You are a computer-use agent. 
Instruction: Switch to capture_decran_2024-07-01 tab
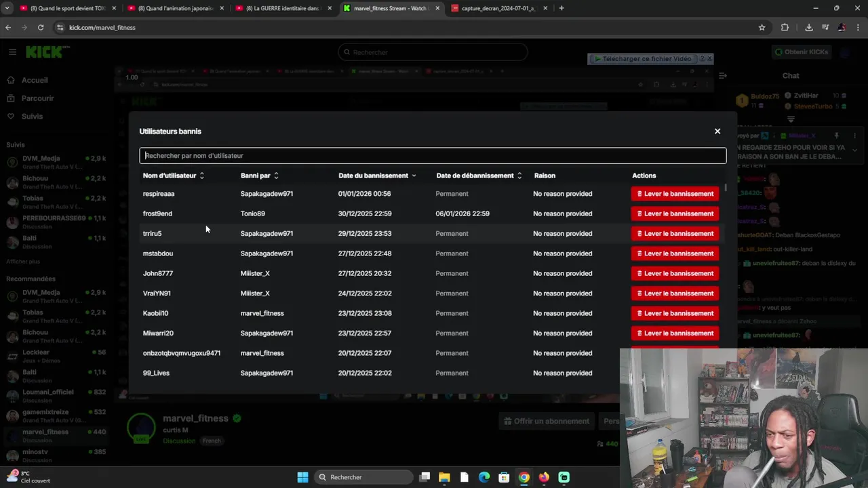[498, 8]
